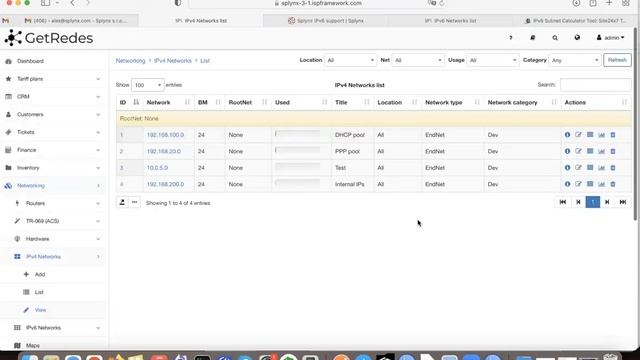640x360 pixels.
Task: Expand Customers section in sidebar
Action: tap(53, 114)
